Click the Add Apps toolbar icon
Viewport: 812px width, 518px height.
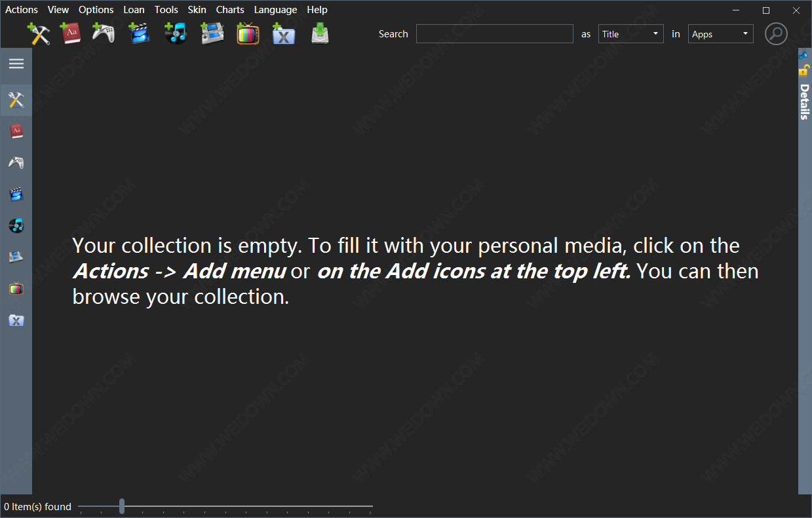[x=39, y=33]
